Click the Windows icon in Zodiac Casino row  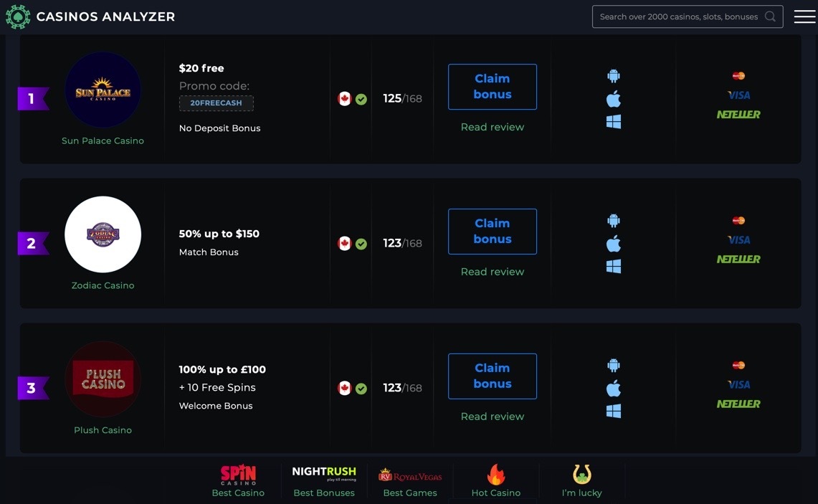click(614, 266)
